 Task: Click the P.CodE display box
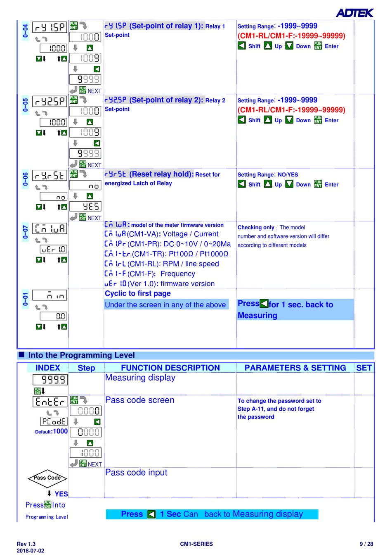tap(54, 421)
